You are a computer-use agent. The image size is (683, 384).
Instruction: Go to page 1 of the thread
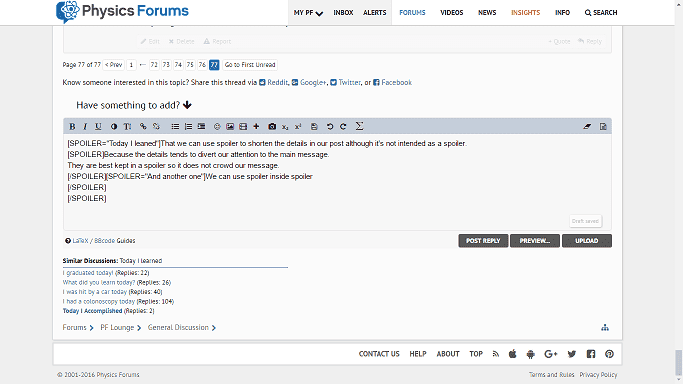[x=131, y=65]
